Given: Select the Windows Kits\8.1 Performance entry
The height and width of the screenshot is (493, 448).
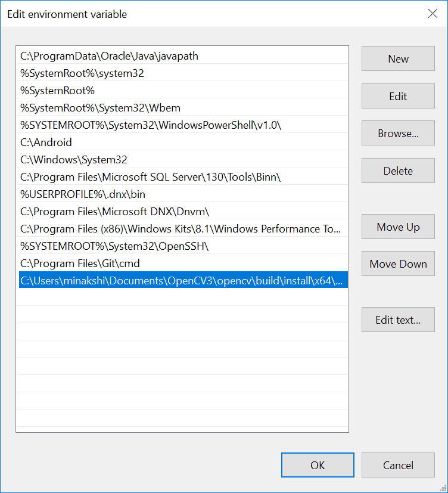Looking at the screenshot, I should [x=183, y=229].
